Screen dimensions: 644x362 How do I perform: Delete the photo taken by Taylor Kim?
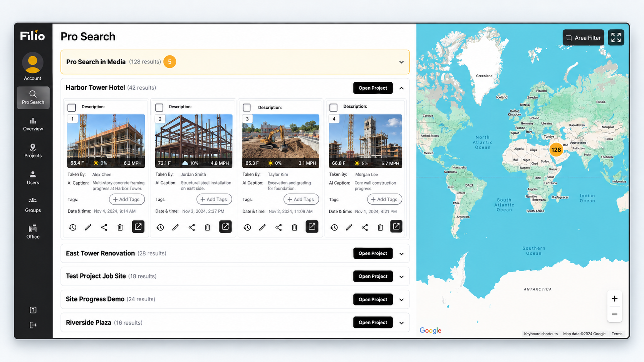(x=294, y=227)
